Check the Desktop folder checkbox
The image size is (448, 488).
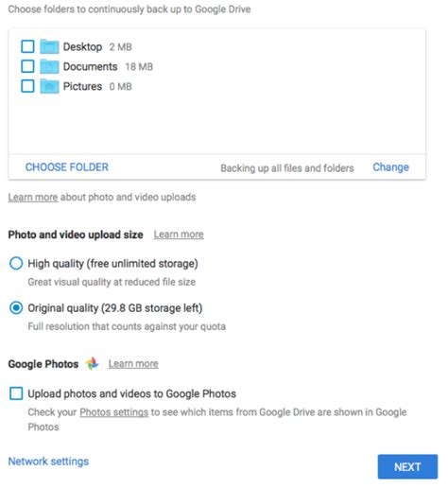click(27, 46)
